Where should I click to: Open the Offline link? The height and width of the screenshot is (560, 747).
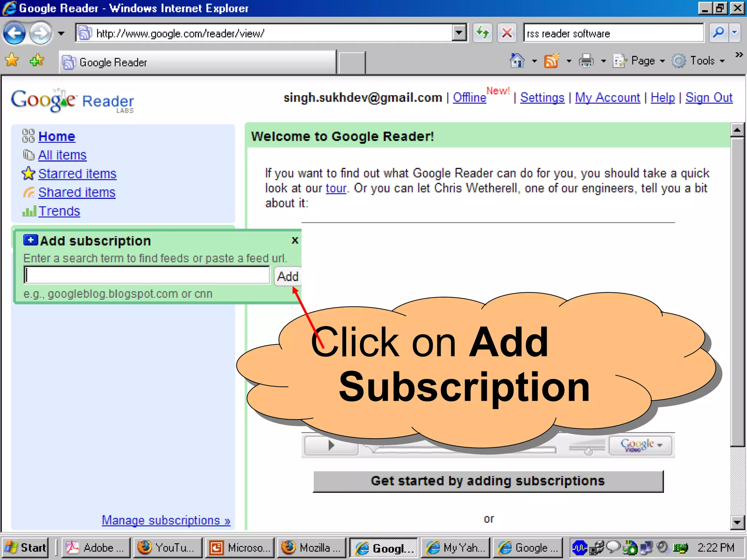click(x=469, y=97)
